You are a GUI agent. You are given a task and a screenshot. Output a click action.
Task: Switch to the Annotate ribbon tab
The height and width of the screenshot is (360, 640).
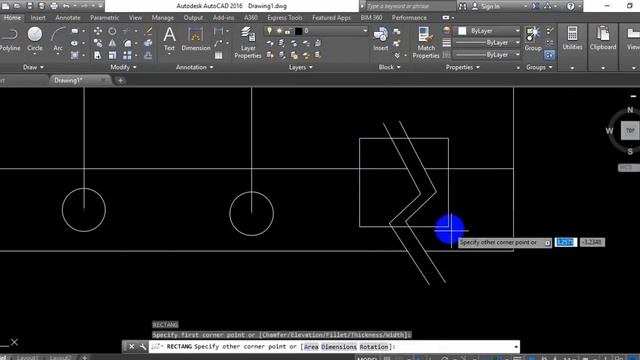[x=68, y=18]
